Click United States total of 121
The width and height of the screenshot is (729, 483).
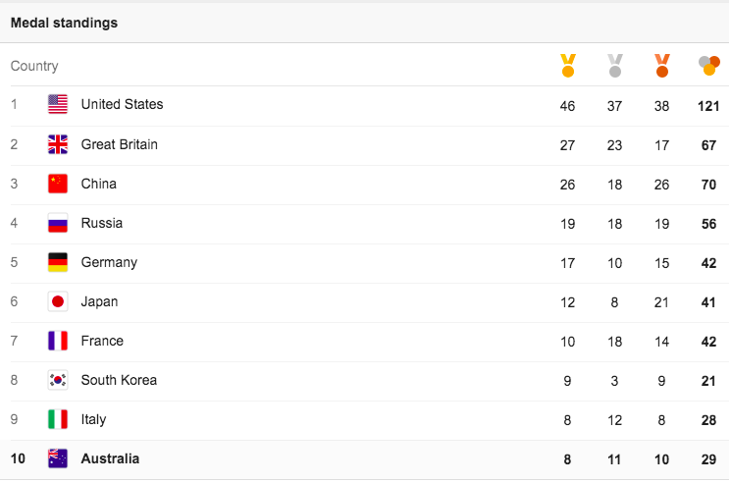[709, 106]
